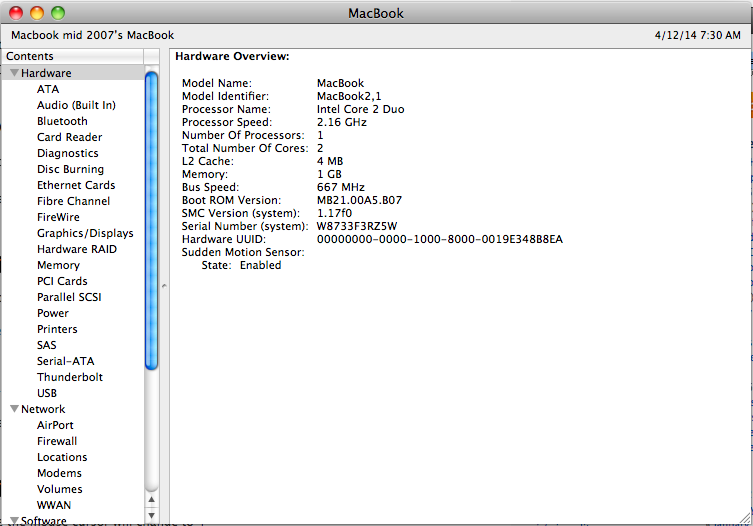Select Parallel SCSI item
753x526 pixels.
point(69,297)
